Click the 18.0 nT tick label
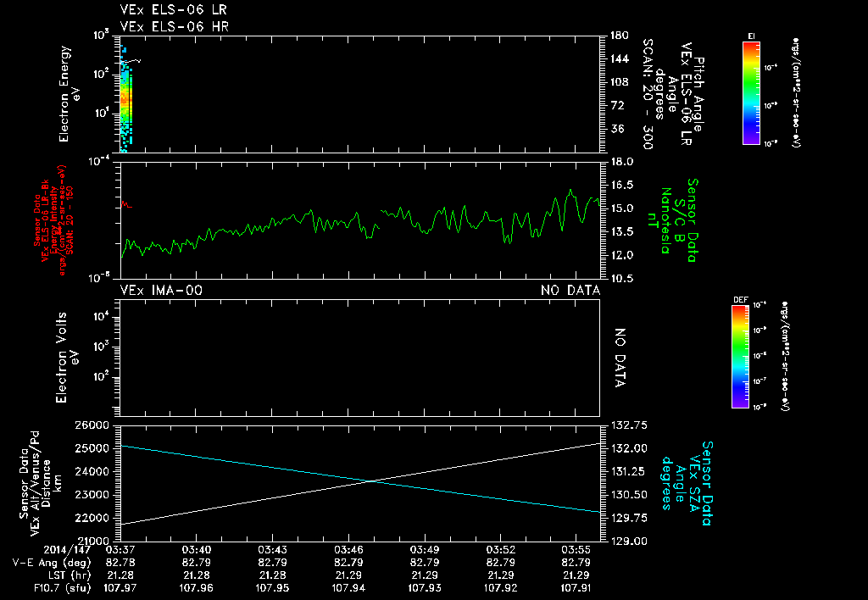The image size is (868, 600). 621,162
